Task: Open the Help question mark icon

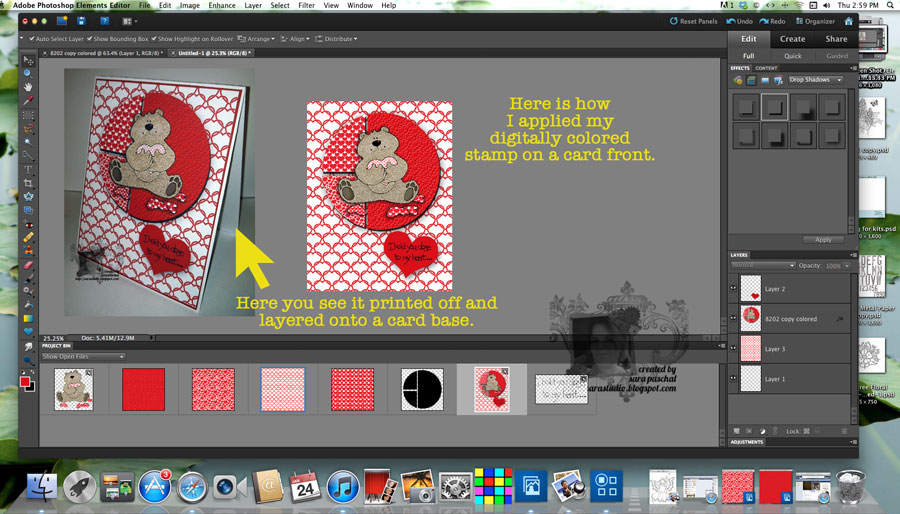Action: [104, 21]
